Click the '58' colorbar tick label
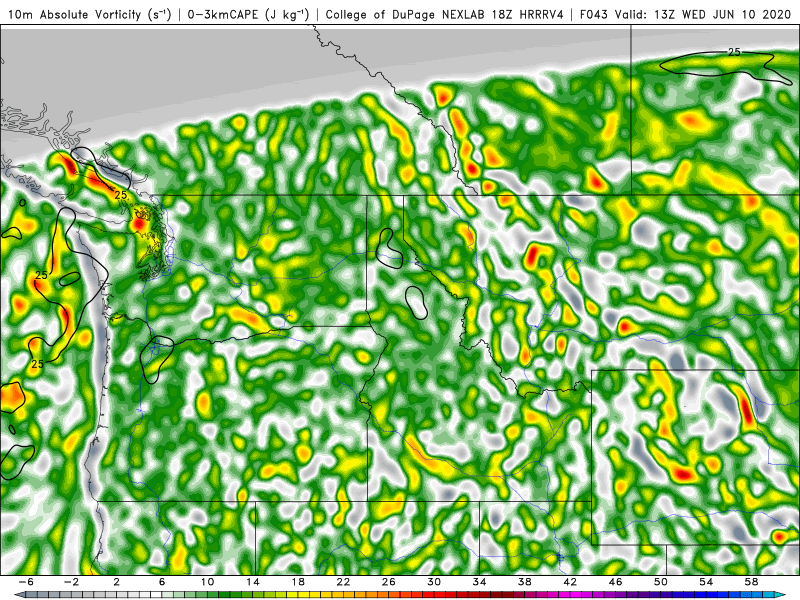The height and width of the screenshot is (600, 800). point(751,582)
